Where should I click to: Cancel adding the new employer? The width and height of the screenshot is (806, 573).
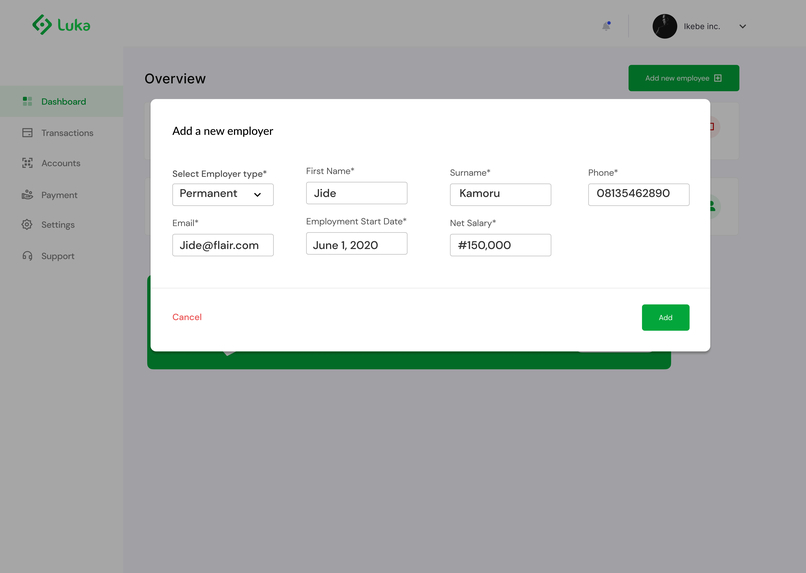187,317
